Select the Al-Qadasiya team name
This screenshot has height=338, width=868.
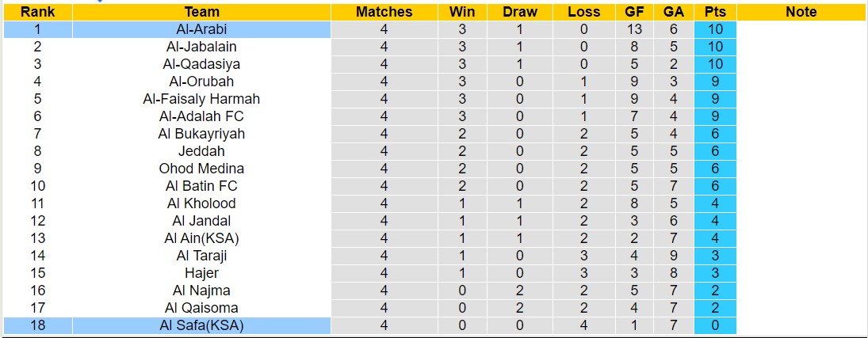(x=201, y=64)
